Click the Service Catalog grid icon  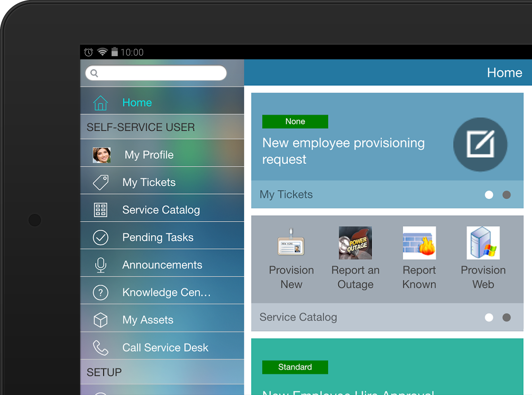tap(100, 210)
